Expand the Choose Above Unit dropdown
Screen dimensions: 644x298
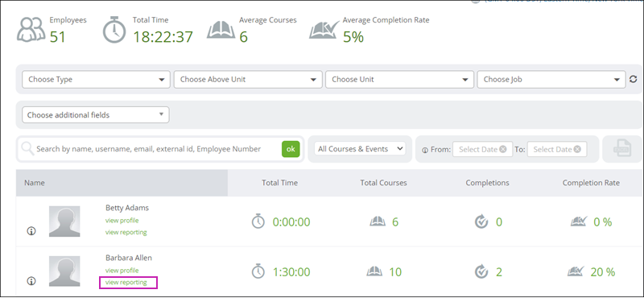pyautogui.click(x=248, y=79)
